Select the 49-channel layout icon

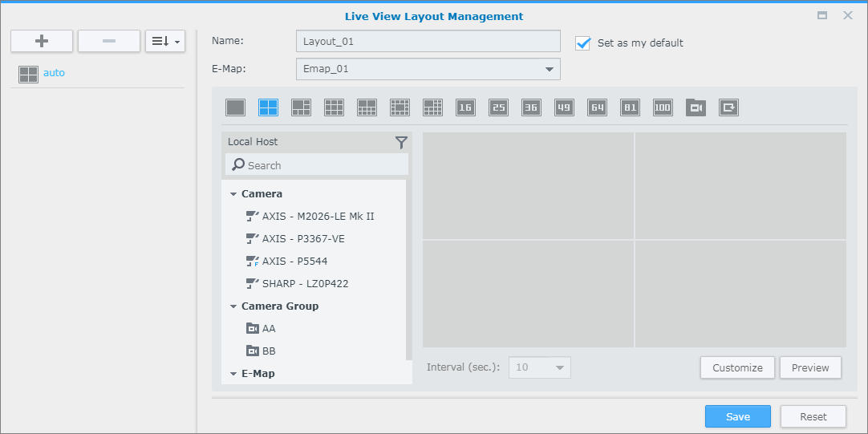pyautogui.click(x=564, y=107)
